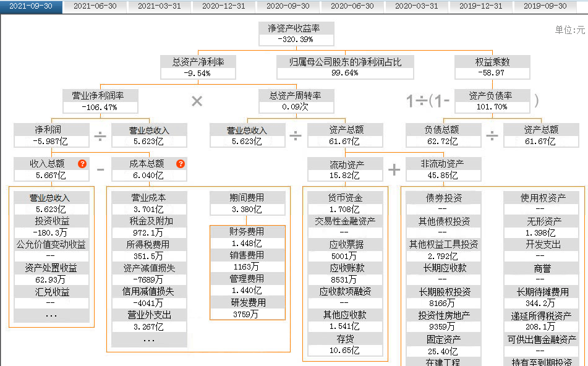Select the 2020-12-31 date tab
Screen dimensions: 588x366
pyautogui.click(x=224, y=6)
